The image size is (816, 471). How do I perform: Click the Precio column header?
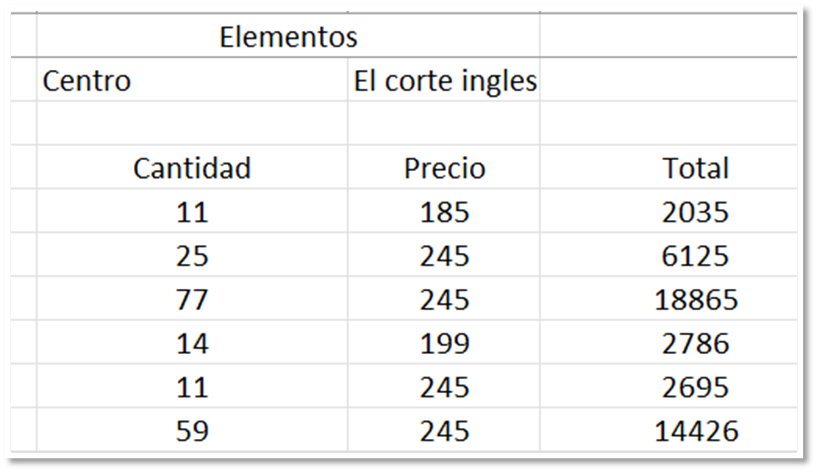click(x=444, y=167)
